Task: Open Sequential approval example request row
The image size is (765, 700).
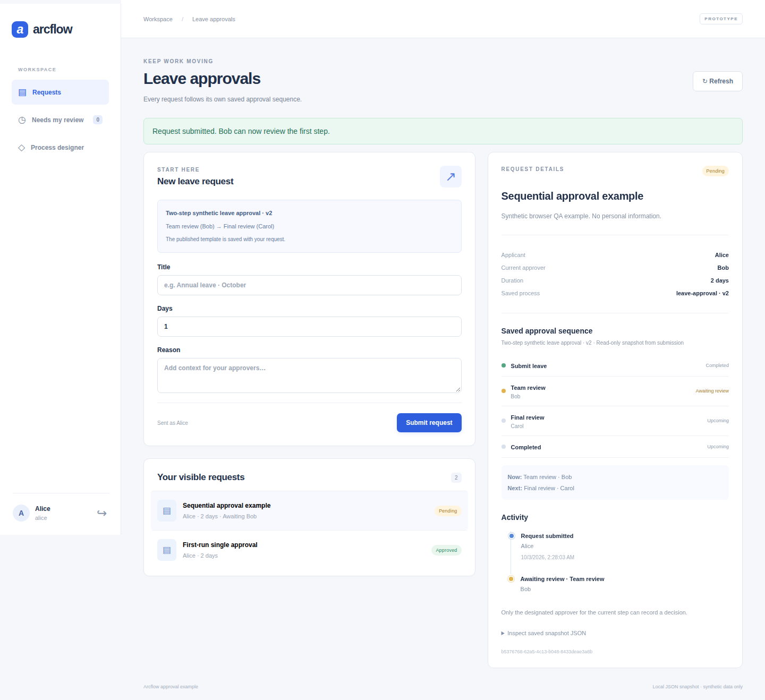Action: pos(309,511)
